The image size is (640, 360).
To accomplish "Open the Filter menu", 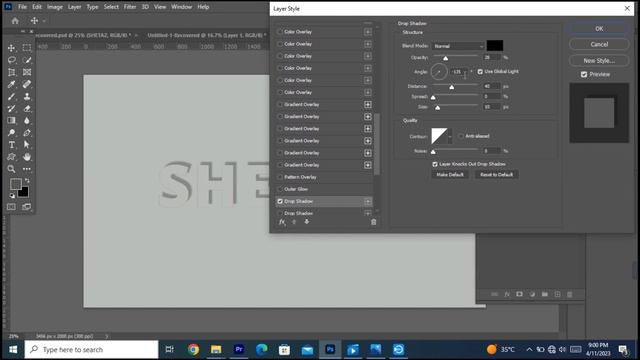I will [x=130, y=7].
